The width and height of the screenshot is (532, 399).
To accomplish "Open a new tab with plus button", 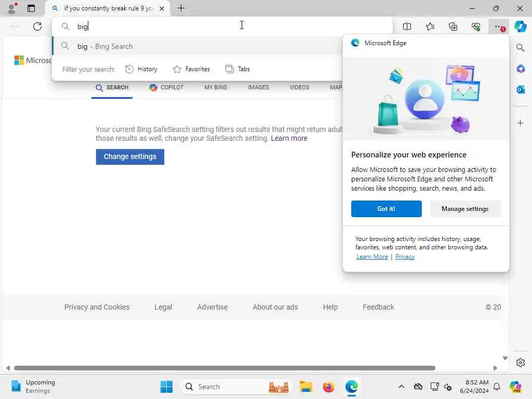I will tap(181, 8).
